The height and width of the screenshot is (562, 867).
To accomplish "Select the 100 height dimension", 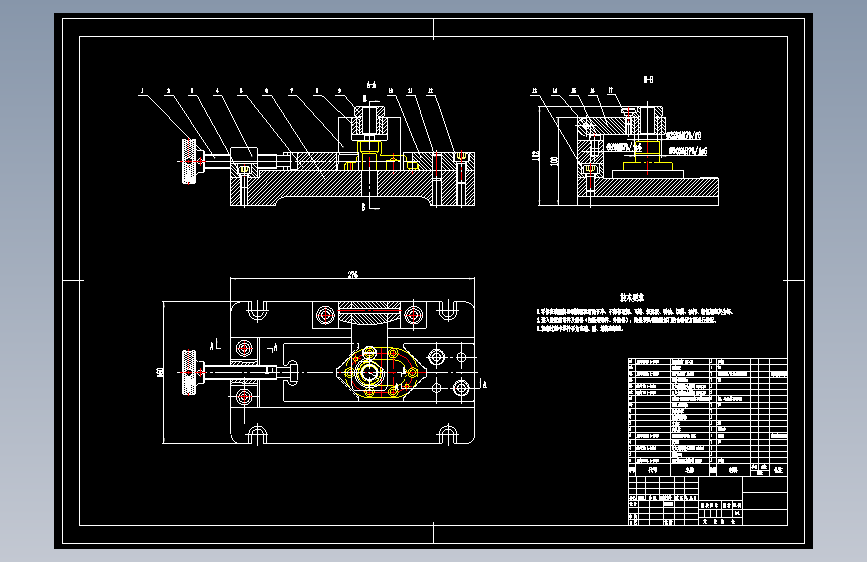I will point(553,160).
